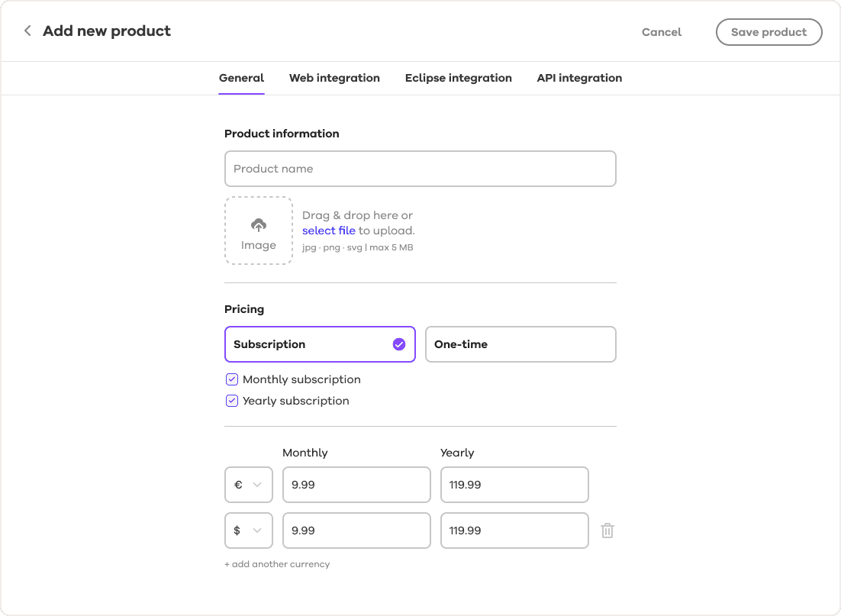Delete the dollar currency row
The height and width of the screenshot is (616, 841).
point(607,531)
